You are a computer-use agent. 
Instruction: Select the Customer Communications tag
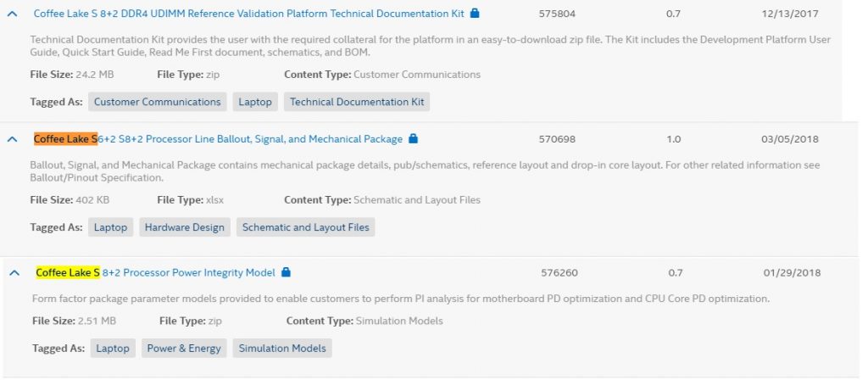tap(157, 102)
